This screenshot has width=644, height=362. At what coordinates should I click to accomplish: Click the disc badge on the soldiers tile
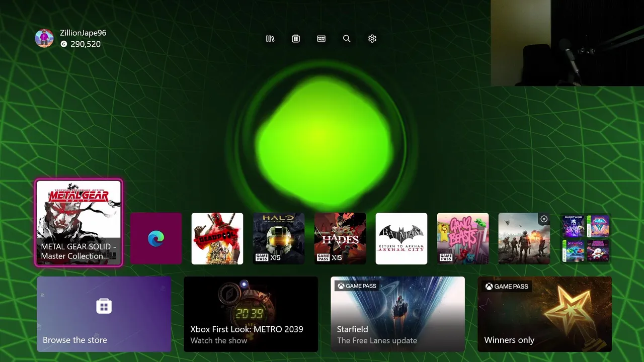543,219
